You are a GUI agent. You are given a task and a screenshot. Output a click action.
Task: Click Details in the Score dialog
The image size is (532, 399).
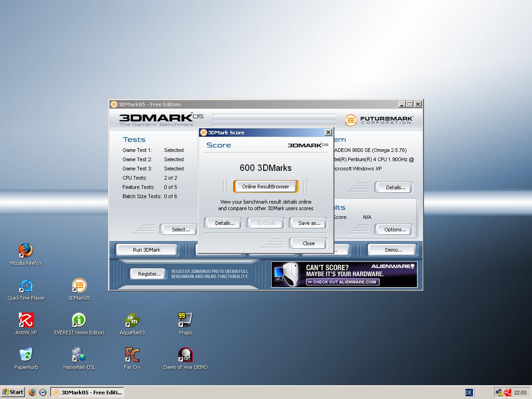[224, 223]
